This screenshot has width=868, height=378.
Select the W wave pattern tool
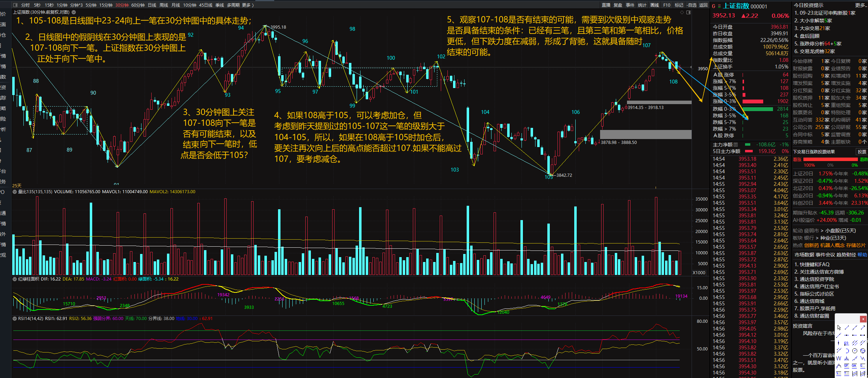pos(839,358)
